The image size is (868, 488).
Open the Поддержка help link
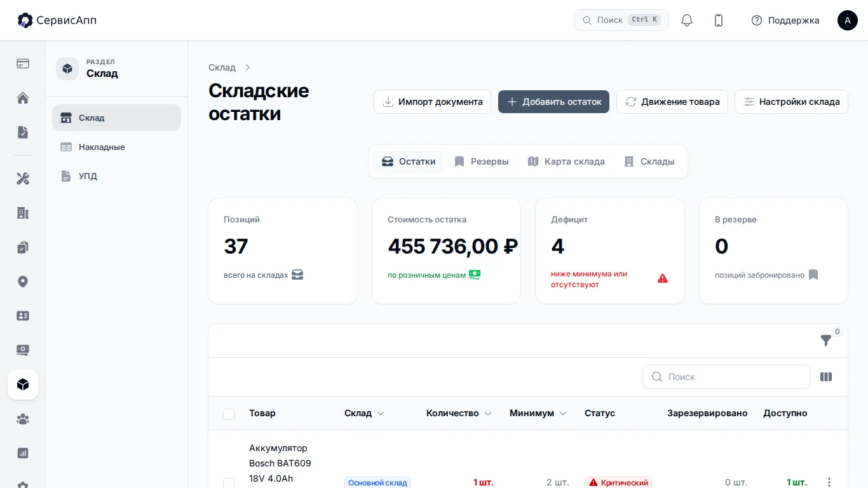pyautogui.click(x=785, y=20)
